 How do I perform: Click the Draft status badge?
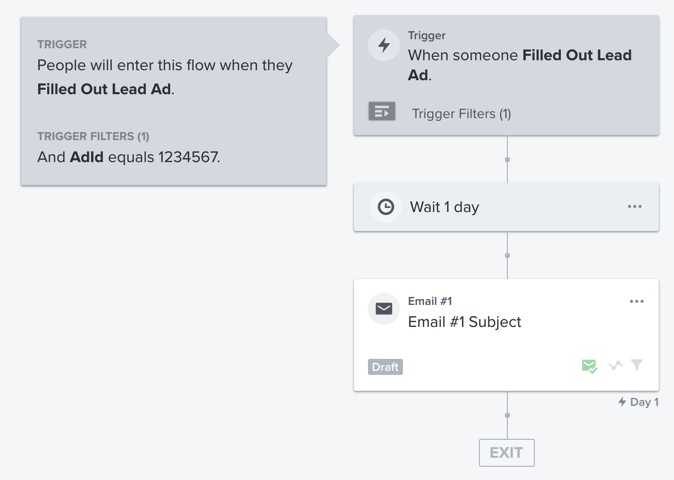click(385, 367)
